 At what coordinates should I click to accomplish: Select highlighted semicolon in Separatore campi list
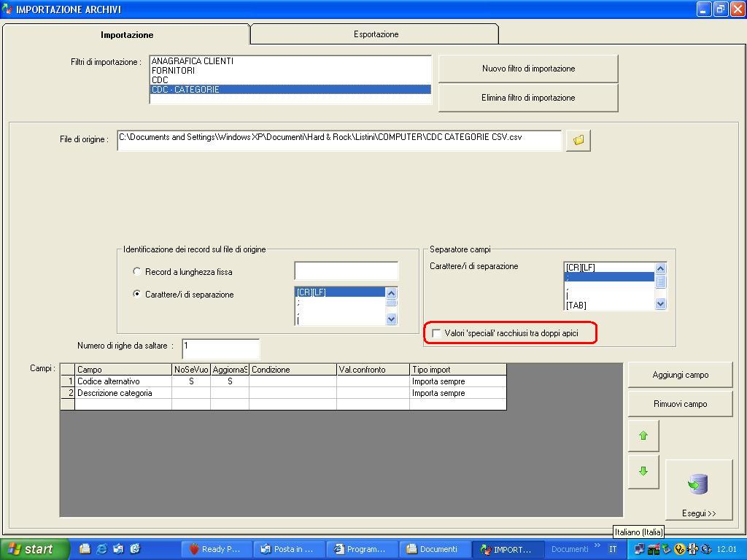pos(609,276)
